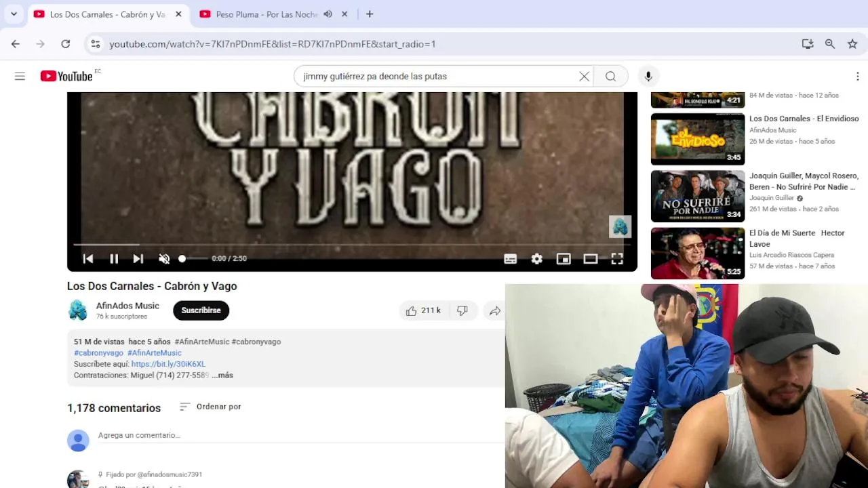Click AfinAdos Music under El Envidioso
868x488 pixels.
point(773,130)
